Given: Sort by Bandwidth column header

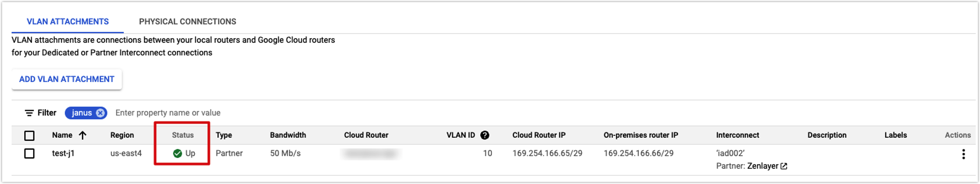Looking at the screenshot, I should (288, 135).
